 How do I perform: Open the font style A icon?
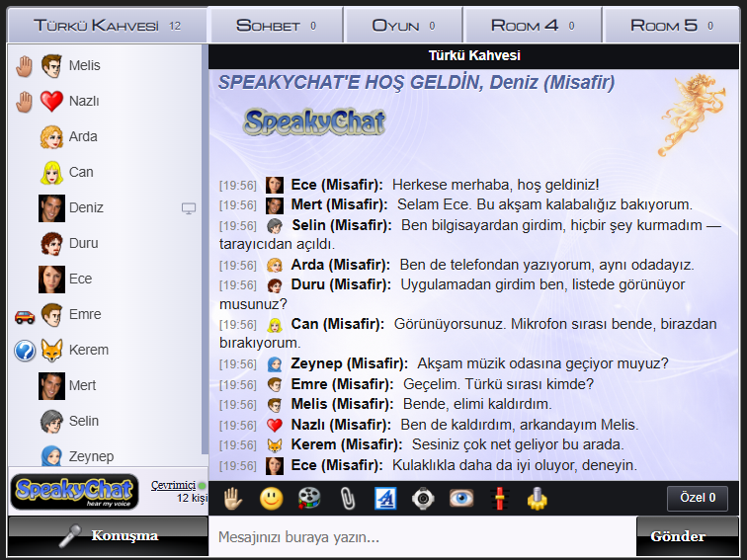(x=385, y=499)
